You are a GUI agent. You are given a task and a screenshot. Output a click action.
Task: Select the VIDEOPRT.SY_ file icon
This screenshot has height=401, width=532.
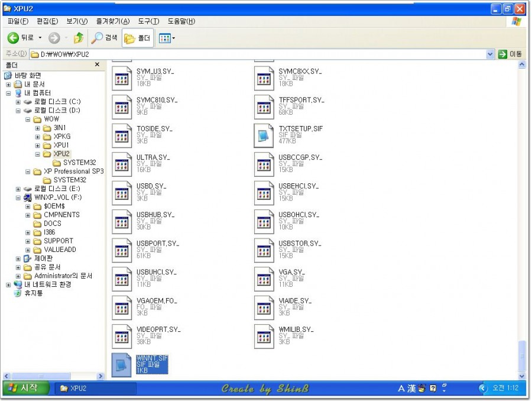[x=122, y=337]
